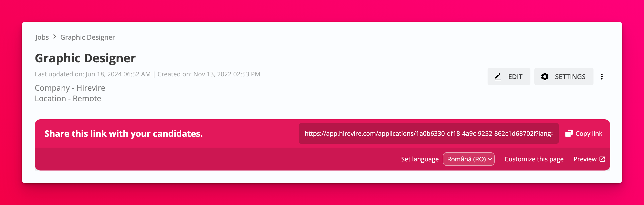Open the three-dot more options menu
This screenshot has width=644, height=205.
click(602, 76)
